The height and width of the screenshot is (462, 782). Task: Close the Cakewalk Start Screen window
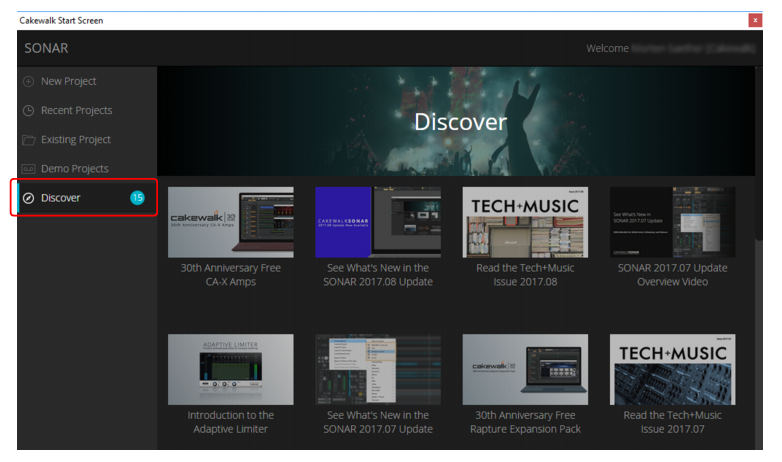[755, 20]
